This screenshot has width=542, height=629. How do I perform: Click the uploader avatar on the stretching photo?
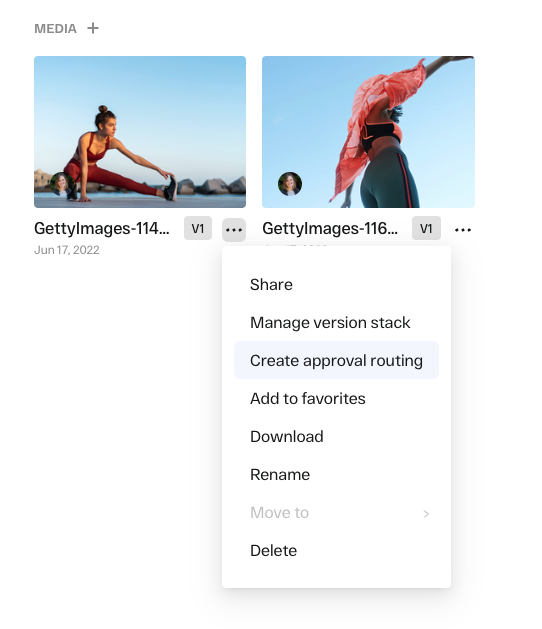[62, 184]
